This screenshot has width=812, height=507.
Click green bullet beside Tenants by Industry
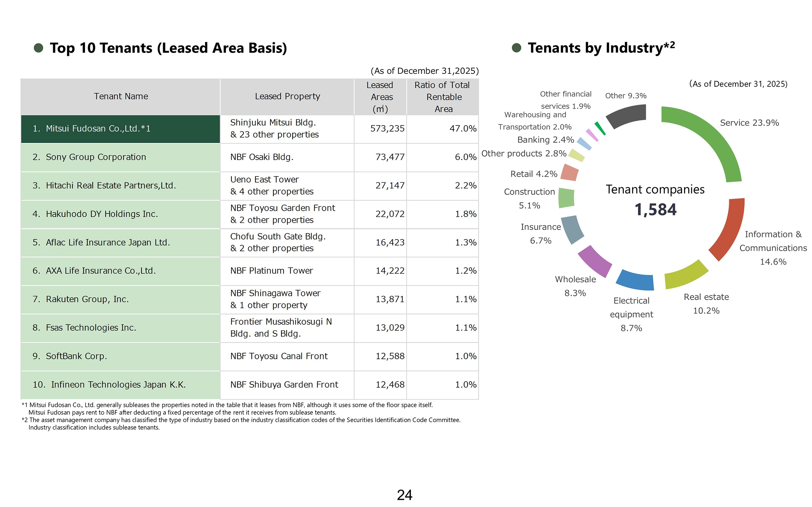coord(516,48)
